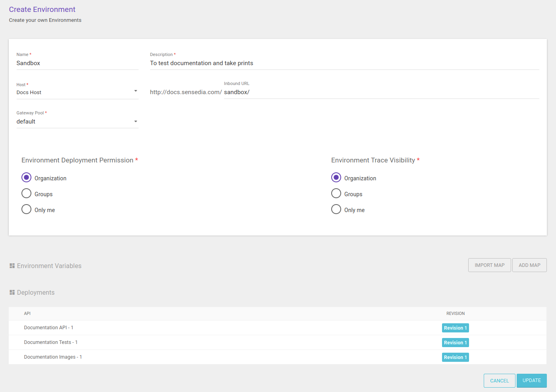Select Revision 1 badge for Documentation Images

coord(455,357)
